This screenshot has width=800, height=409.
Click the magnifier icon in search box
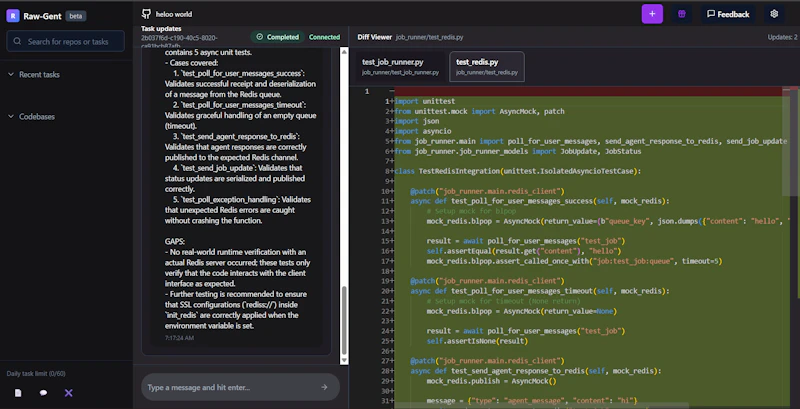[17, 41]
